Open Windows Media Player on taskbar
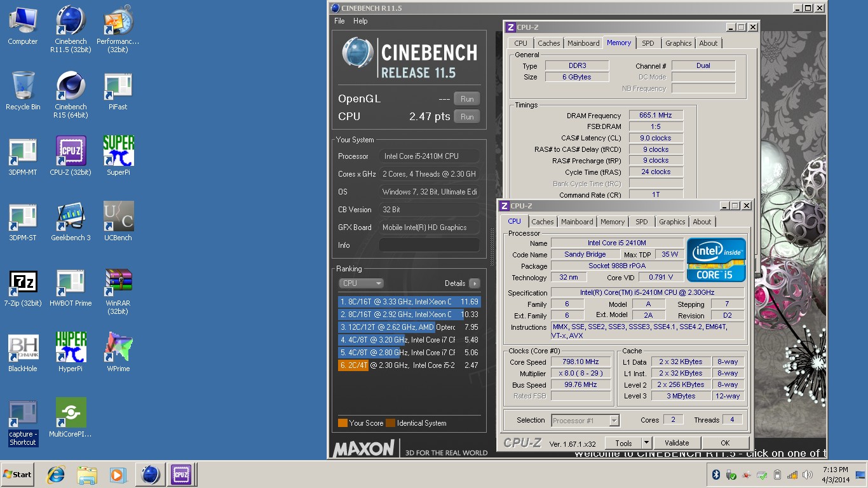Image resolution: width=868 pixels, height=488 pixels. pyautogui.click(x=118, y=475)
